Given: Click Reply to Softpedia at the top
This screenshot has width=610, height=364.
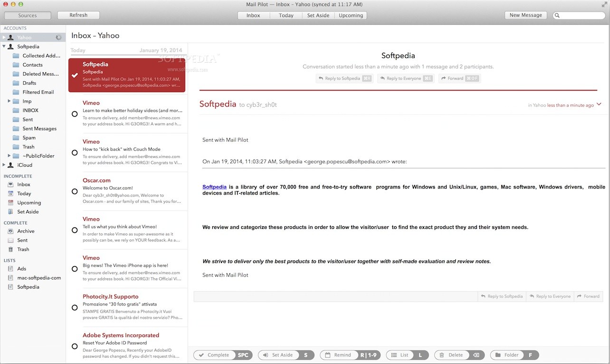Looking at the screenshot, I should tap(344, 78).
